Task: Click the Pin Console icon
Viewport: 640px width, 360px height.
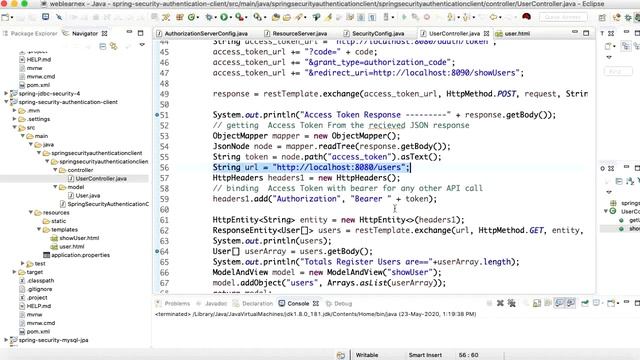Action: [x=585, y=303]
